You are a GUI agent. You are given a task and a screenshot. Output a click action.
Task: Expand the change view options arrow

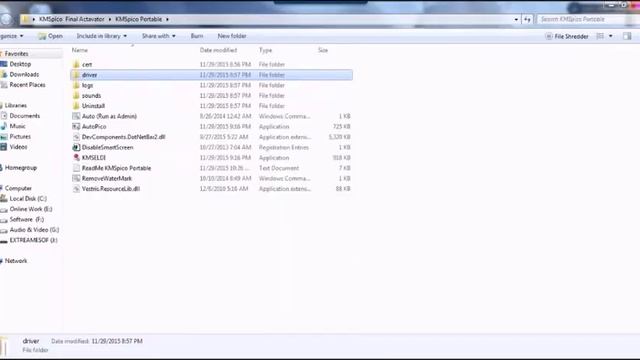(611, 36)
